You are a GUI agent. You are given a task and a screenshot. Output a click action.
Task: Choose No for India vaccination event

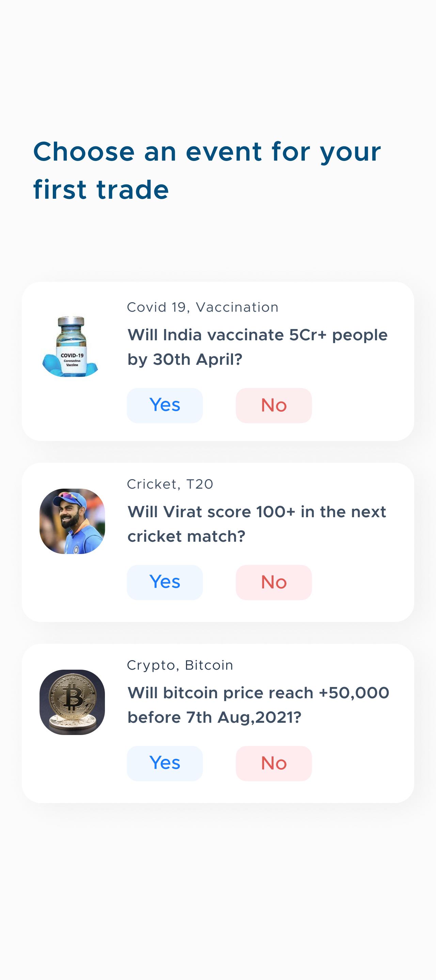click(274, 405)
